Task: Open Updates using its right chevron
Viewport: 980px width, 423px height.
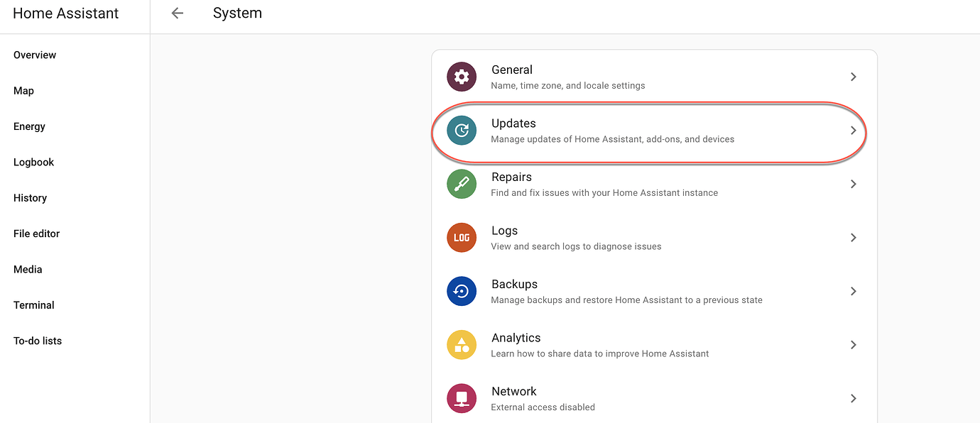Action: (x=853, y=131)
